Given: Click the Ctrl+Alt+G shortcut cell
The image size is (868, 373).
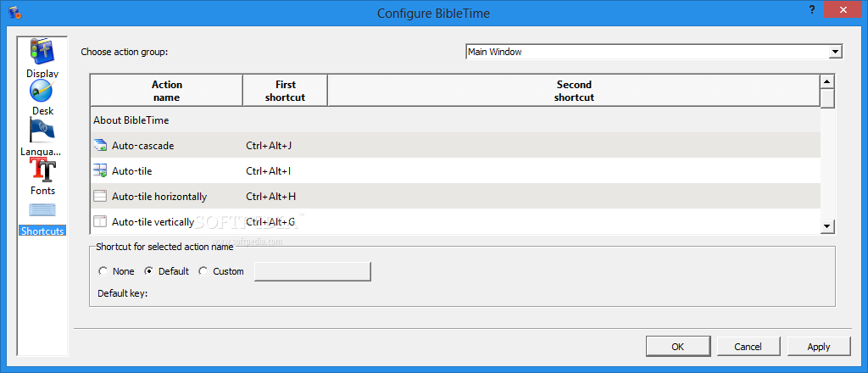Looking at the screenshot, I should pyautogui.click(x=270, y=222).
